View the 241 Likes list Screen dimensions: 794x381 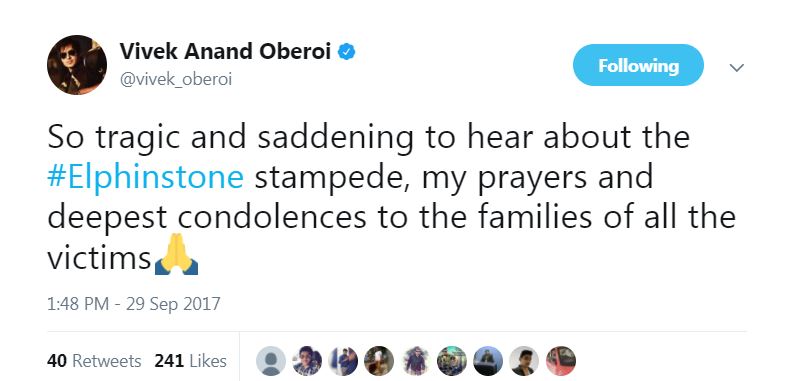190,361
